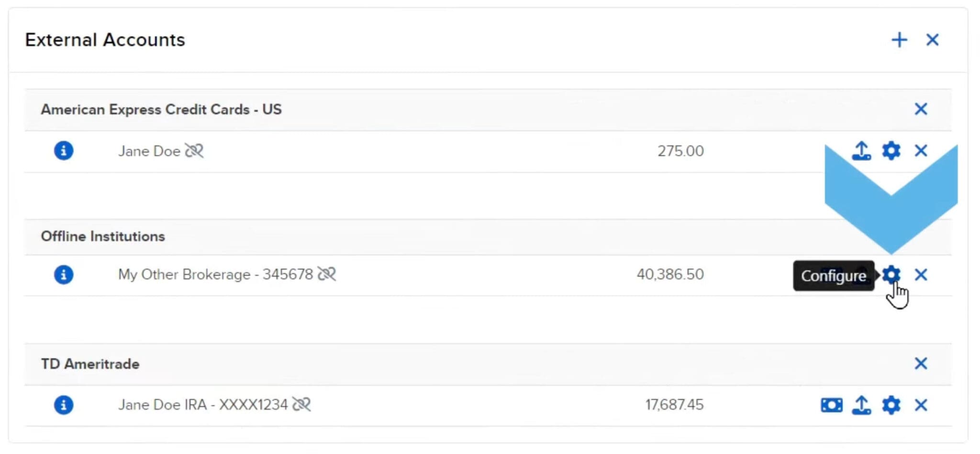
Task: Click the 40,386.50 balance value
Action: pyautogui.click(x=670, y=274)
